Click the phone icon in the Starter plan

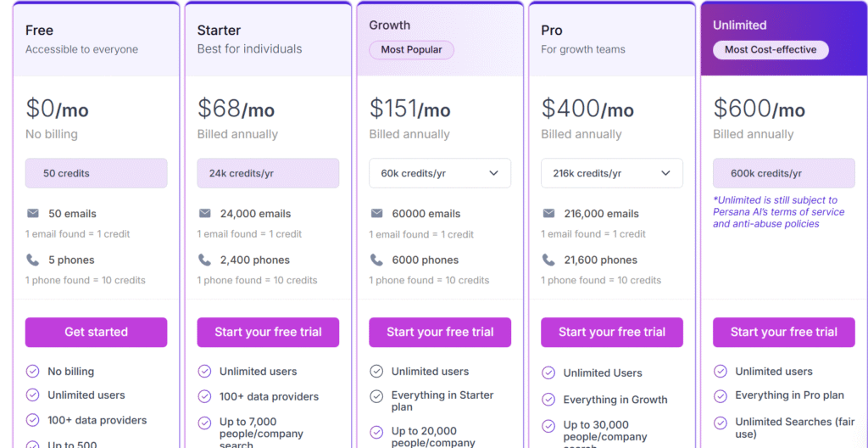pos(204,260)
